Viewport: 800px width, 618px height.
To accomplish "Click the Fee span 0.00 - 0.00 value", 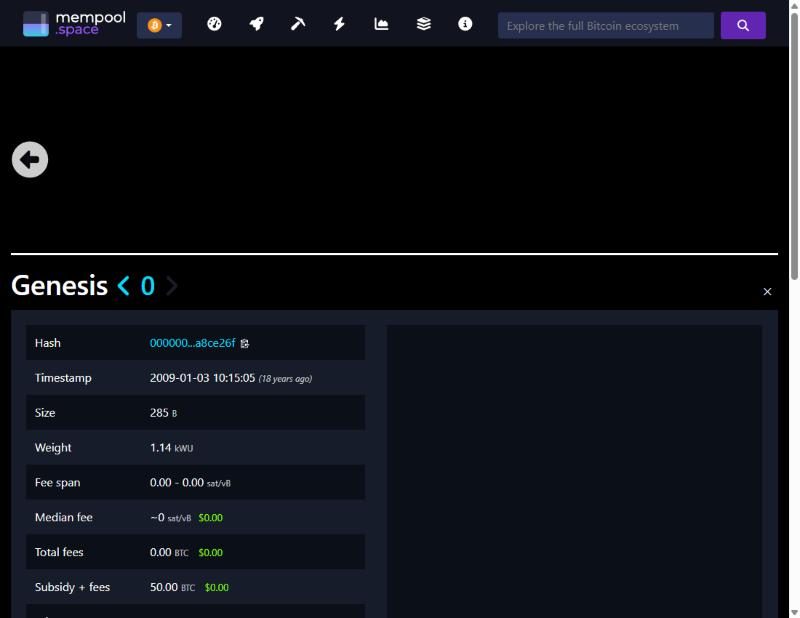I will click(190, 483).
